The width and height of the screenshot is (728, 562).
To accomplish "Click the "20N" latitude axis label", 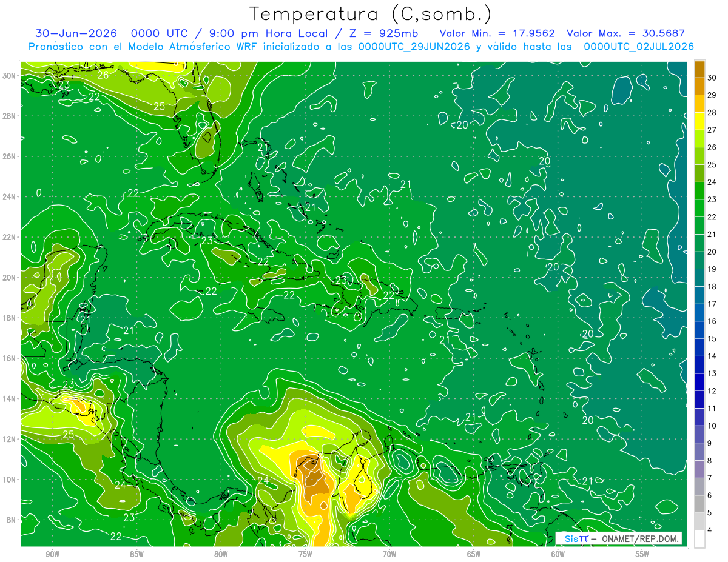I will pos(10,278).
